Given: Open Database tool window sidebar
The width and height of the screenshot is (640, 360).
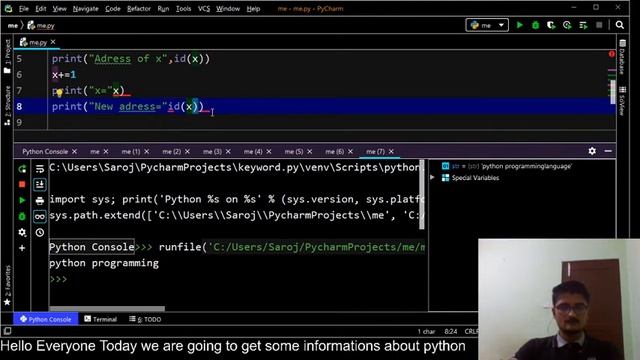Looking at the screenshot, I should (x=622, y=57).
